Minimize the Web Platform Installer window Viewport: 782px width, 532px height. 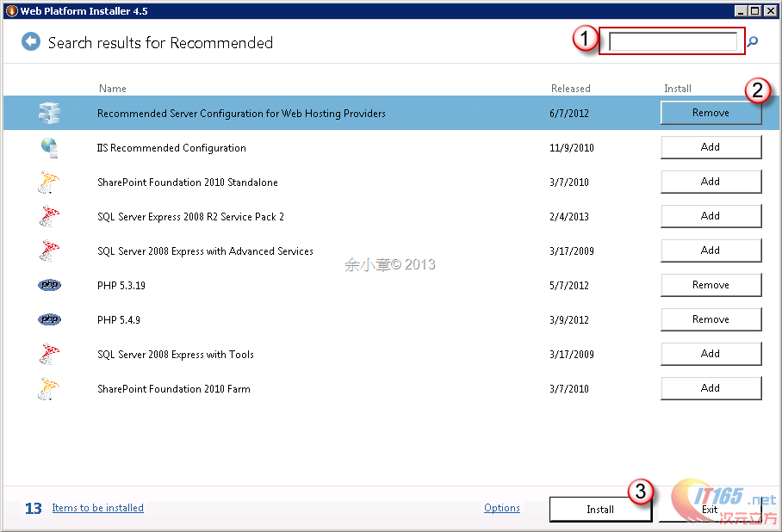(x=742, y=10)
